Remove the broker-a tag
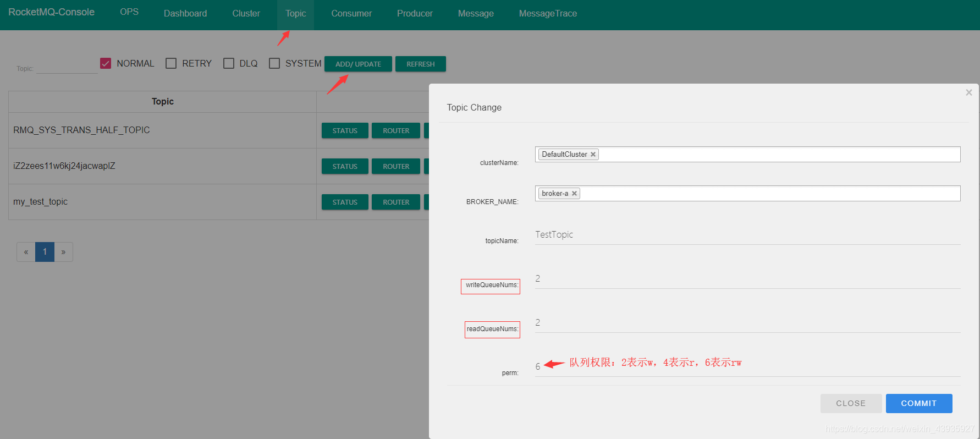Image resolution: width=980 pixels, height=439 pixels. click(x=574, y=194)
